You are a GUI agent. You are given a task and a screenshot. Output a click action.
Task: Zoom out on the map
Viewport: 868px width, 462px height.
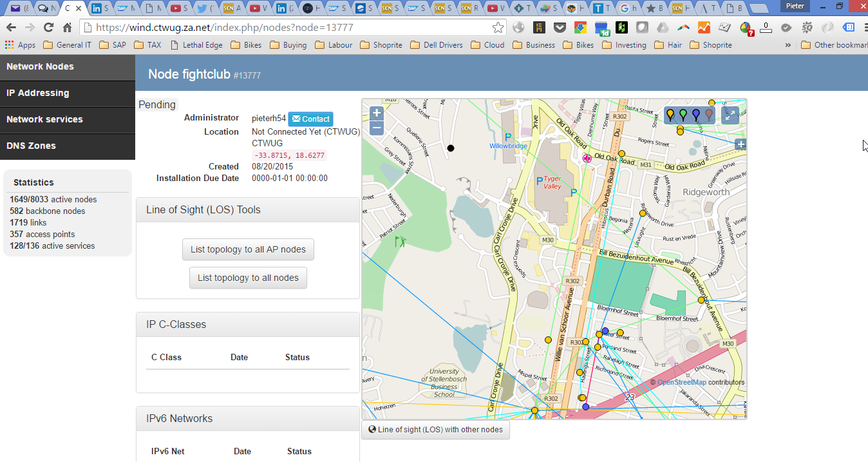pos(377,128)
